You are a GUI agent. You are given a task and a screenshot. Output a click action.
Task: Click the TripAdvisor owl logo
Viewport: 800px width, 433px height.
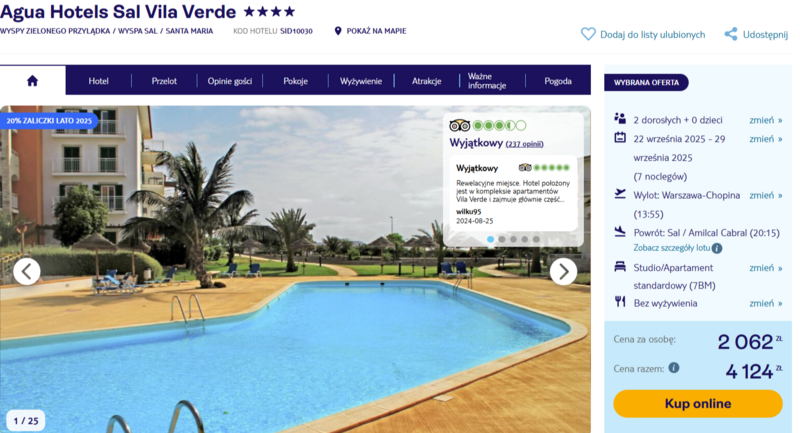[459, 125]
